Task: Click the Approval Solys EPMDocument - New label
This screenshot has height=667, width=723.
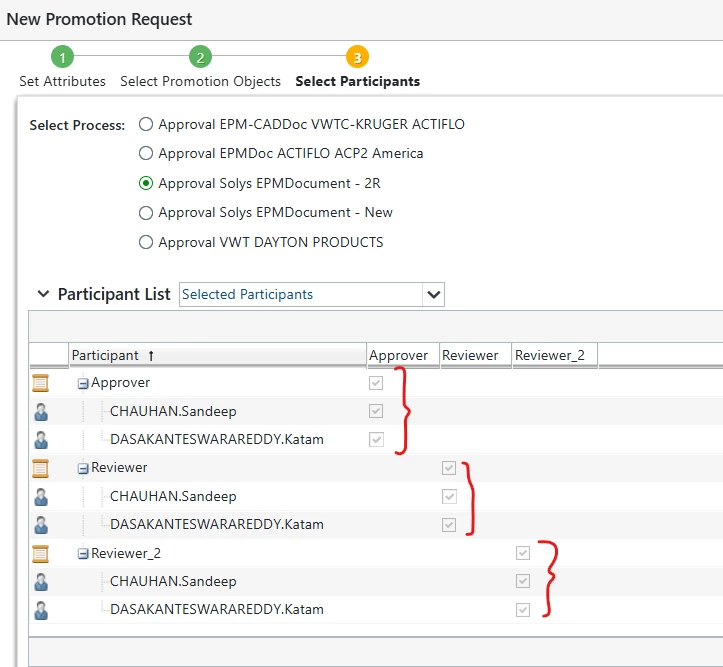Action: click(275, 212)
